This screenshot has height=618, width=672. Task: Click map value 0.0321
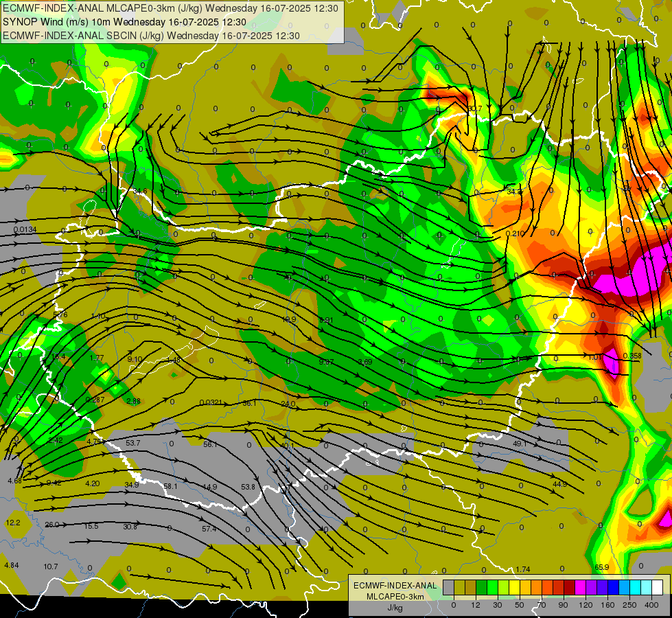point(211,402)
